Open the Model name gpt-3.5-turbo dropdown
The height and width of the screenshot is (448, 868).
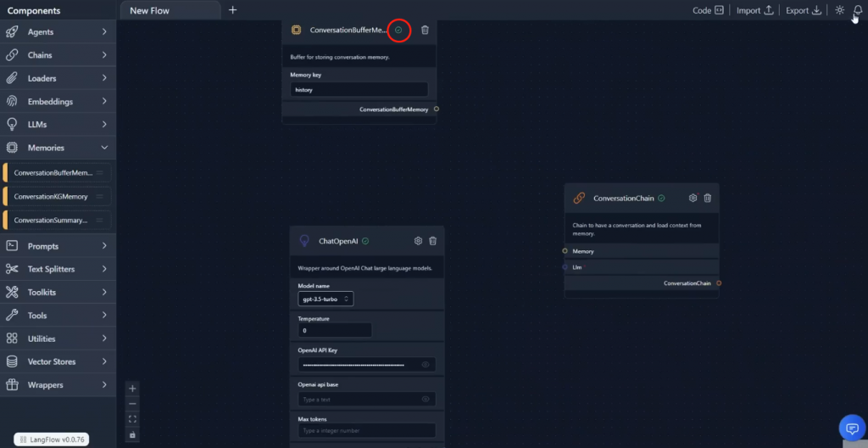click(x=325, y=299)
